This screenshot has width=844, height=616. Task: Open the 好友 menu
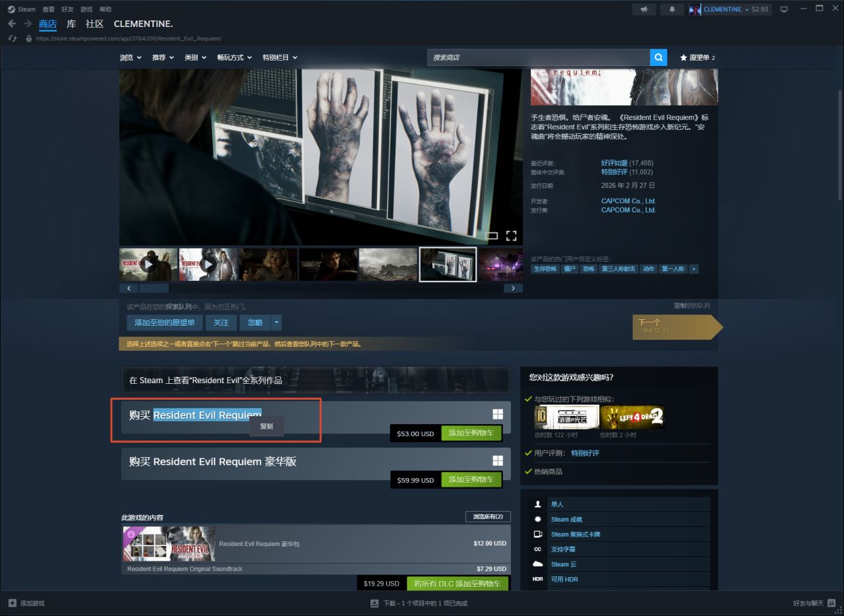(67, 9)
